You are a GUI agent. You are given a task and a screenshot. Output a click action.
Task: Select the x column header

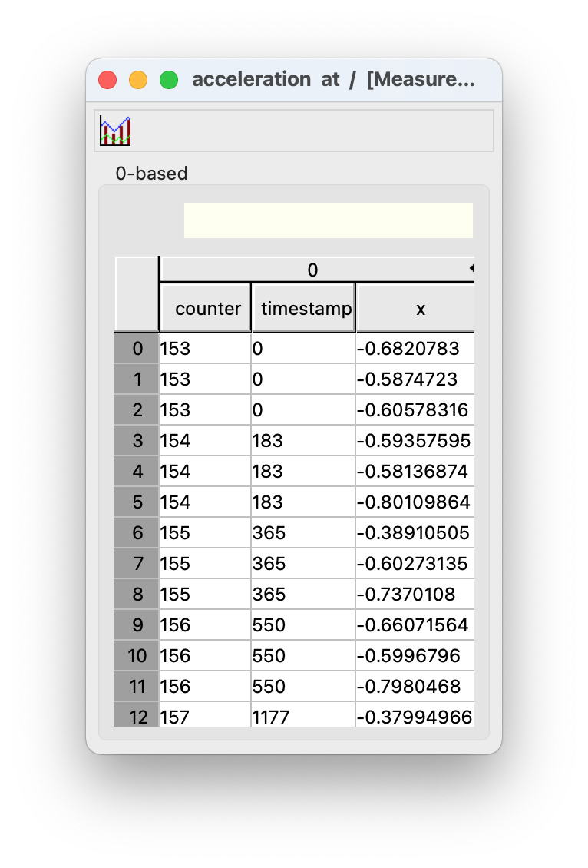[x=415, y=308]
